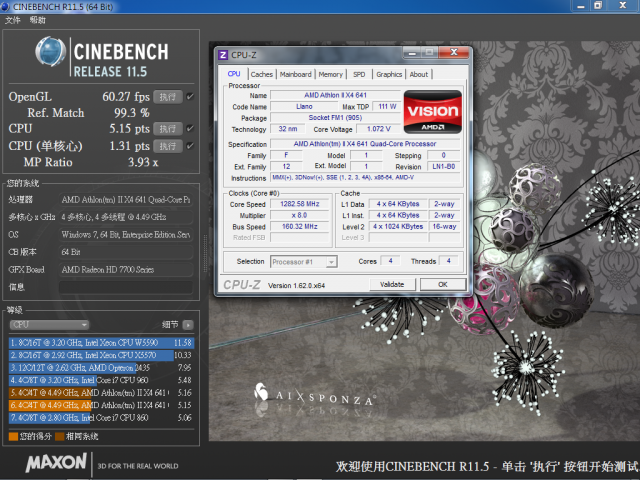This screenshot has width=640, height=480.
Task: Click the GFX Board field AMD Radeon HD 7700
Action: [126, 269]
